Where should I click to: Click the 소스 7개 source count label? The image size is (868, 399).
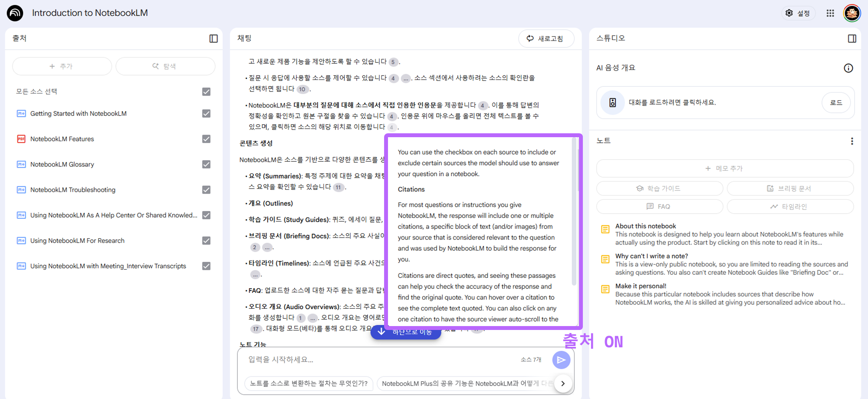[x=531, y=360]
